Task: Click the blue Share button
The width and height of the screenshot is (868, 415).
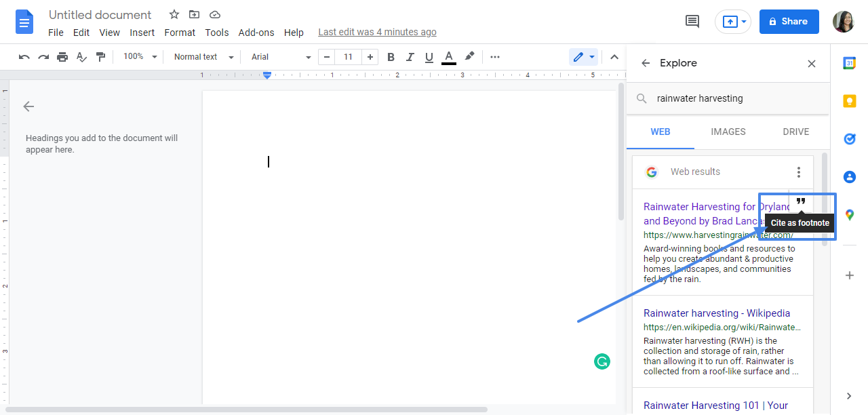Action: pos(789,22)
